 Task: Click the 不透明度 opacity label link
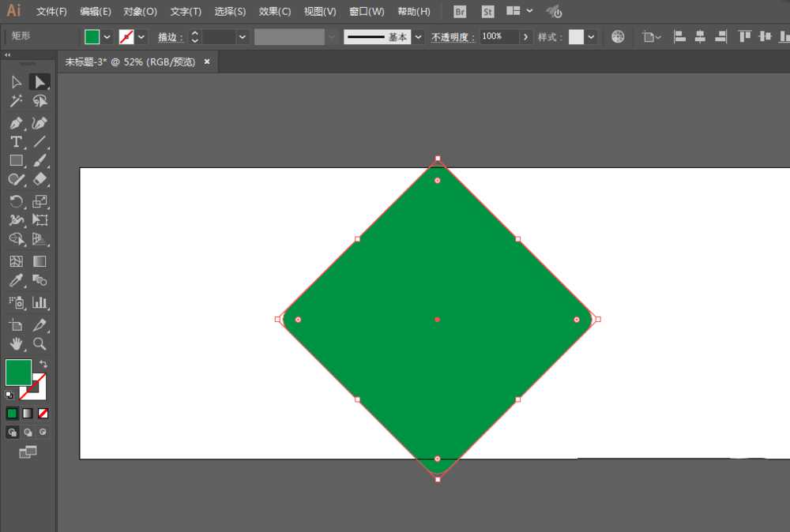pos(452,37)
